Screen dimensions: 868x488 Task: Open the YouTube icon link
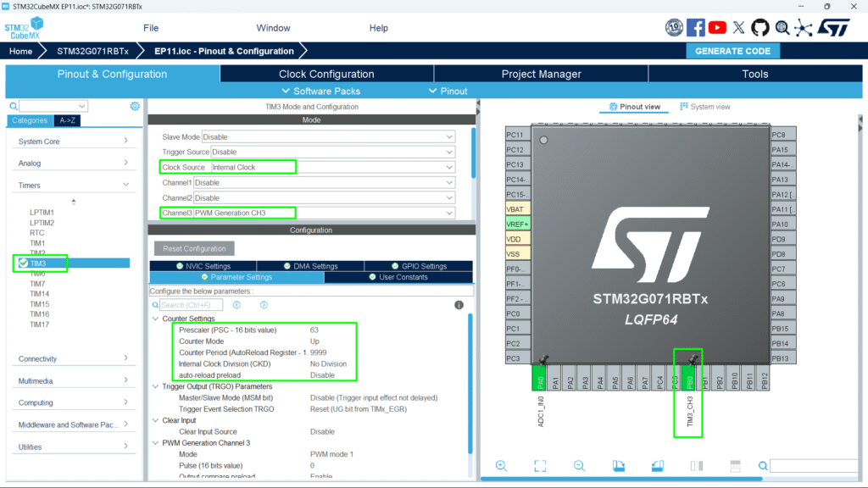click(717, 28)
